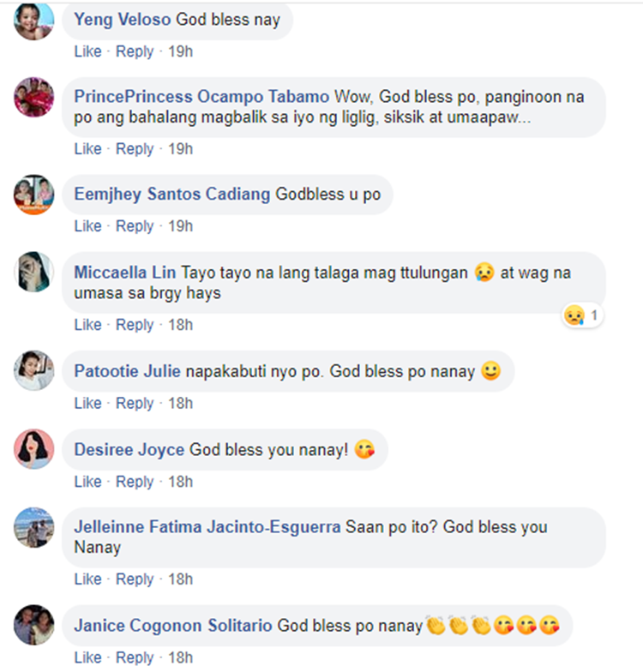The image size is (643, 672).
Task: Reply to PrincePrincess Ocampo Tabamo's comment
Action: (x=135, y=149)
